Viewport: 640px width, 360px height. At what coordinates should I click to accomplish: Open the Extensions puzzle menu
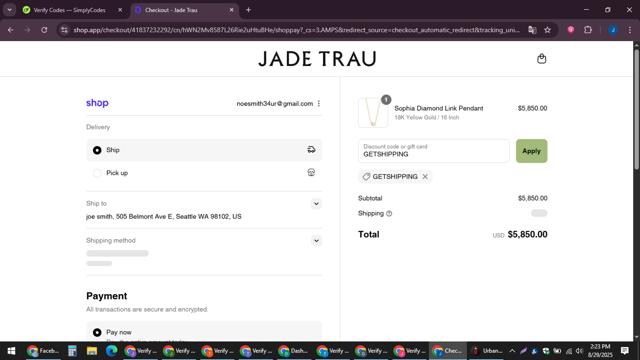(x=588, y=30)
